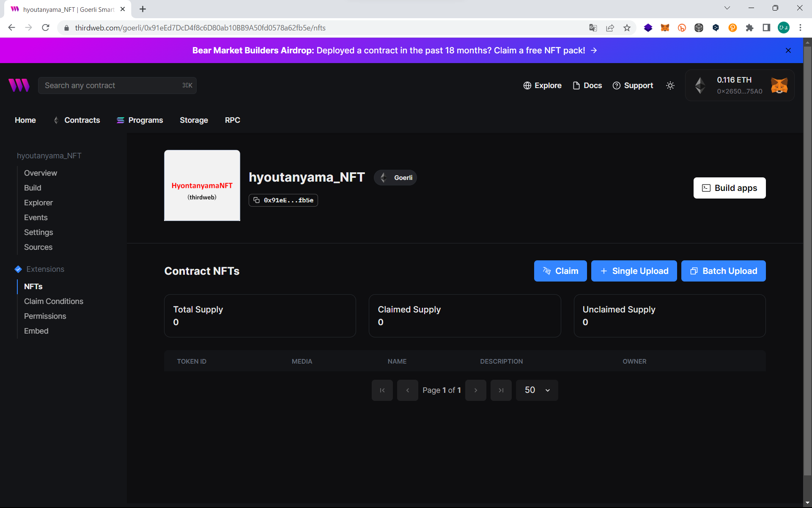Viewport: 812px width, 508px height.
Task: Copy contract address 0x91eE...fb5e
Action: tap(283, 200)
